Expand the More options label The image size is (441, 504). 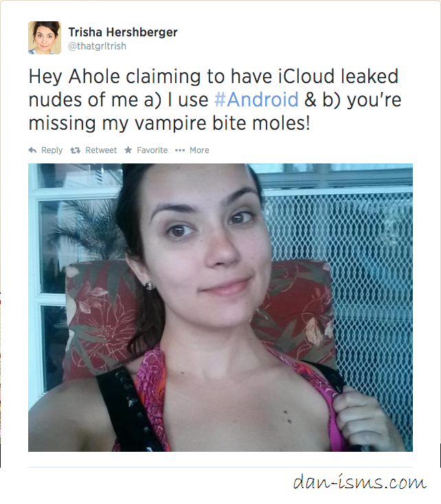coord(199,150)
